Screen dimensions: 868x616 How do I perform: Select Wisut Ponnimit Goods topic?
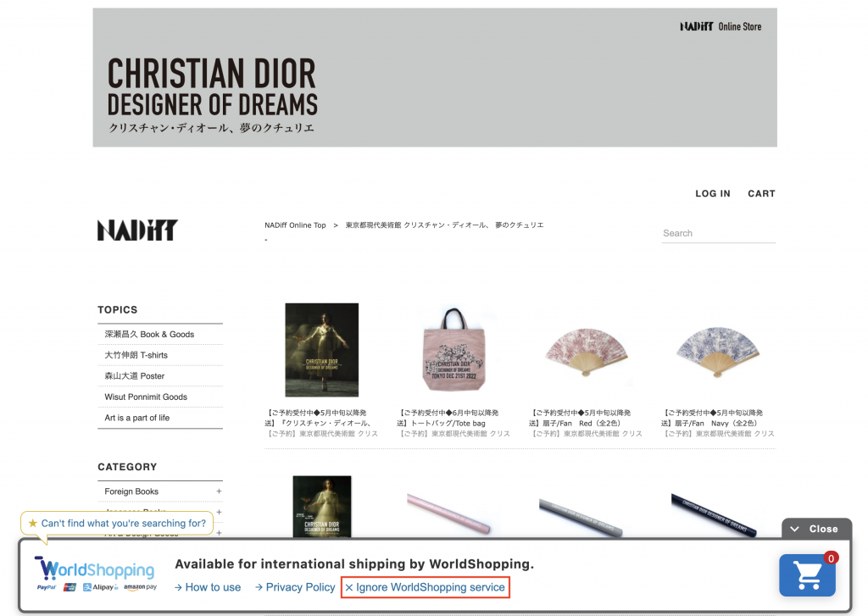pos(146,397)
